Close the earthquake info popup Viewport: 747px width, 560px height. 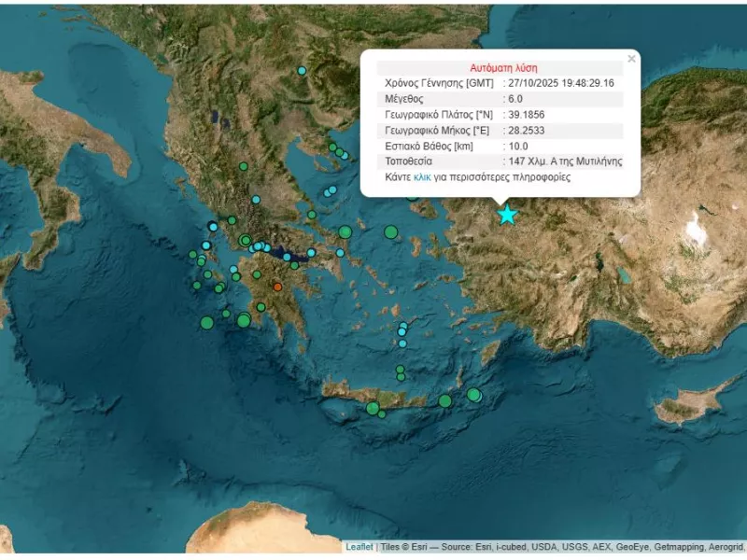click(x=631, y=59)
